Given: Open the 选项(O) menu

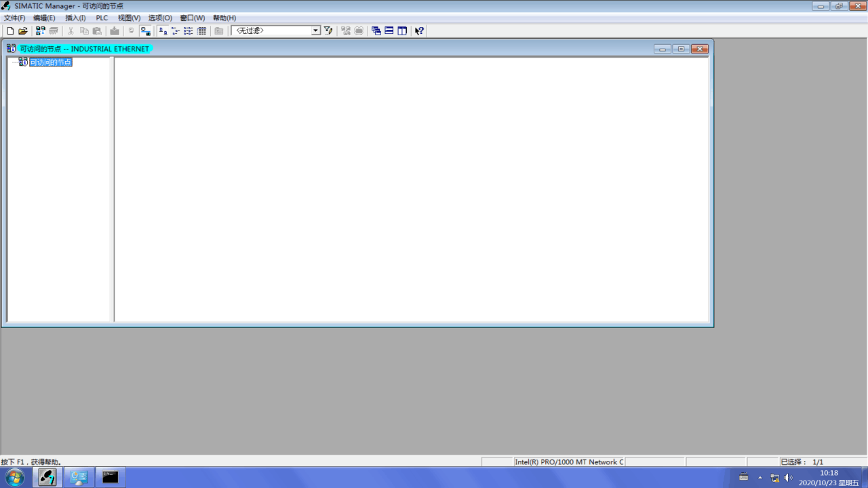Looking at the screenshot, I should pyautogui.click(x=160, y=18).
